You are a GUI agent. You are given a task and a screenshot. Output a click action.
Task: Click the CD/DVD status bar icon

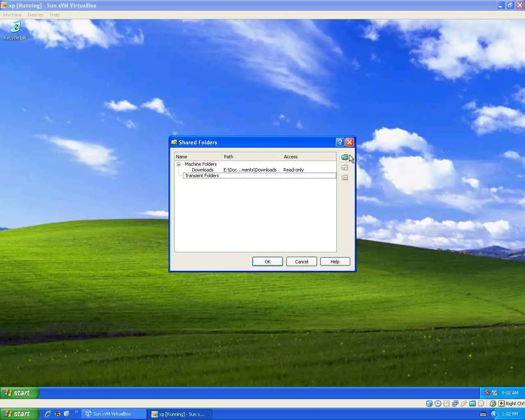coord(438,404)
